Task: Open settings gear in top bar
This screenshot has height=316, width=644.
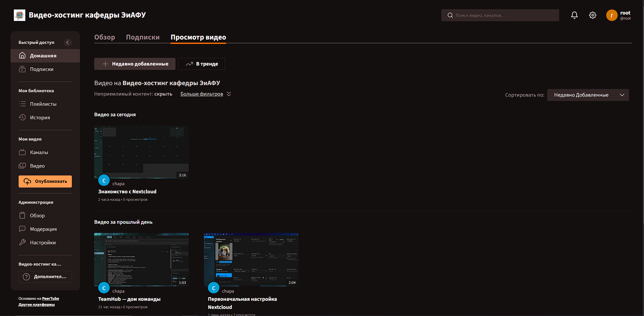Action: click(593, 15)
